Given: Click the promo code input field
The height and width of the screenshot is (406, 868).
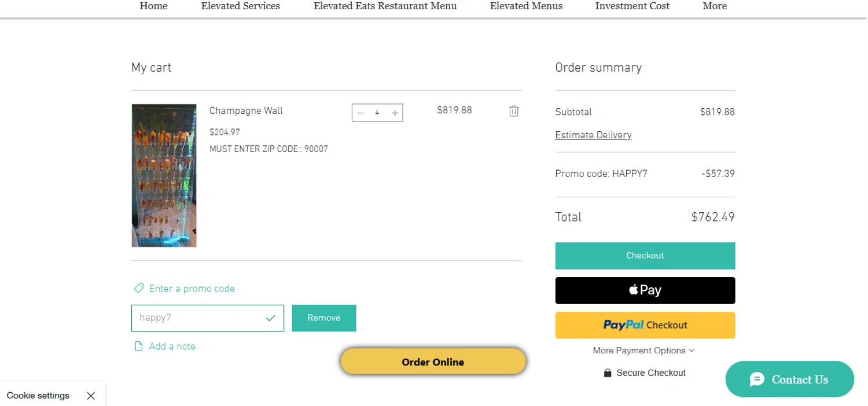Looking at the screenshot, I should point(200,318).
